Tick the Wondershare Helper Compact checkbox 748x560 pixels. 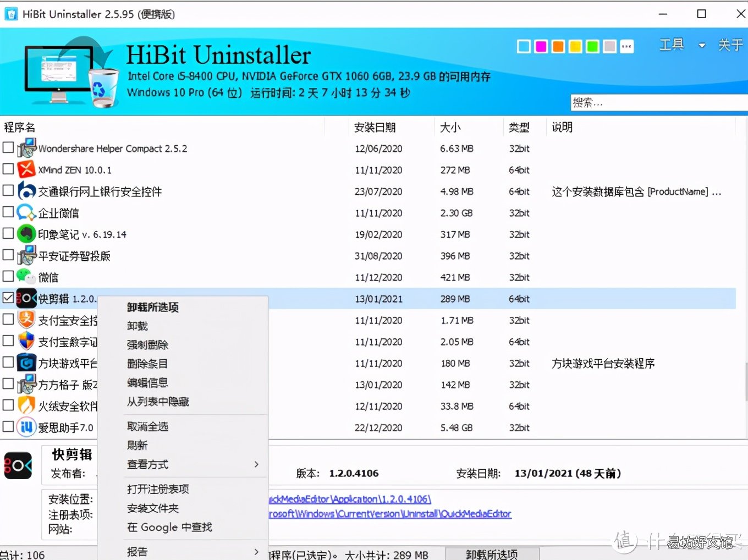8,147
